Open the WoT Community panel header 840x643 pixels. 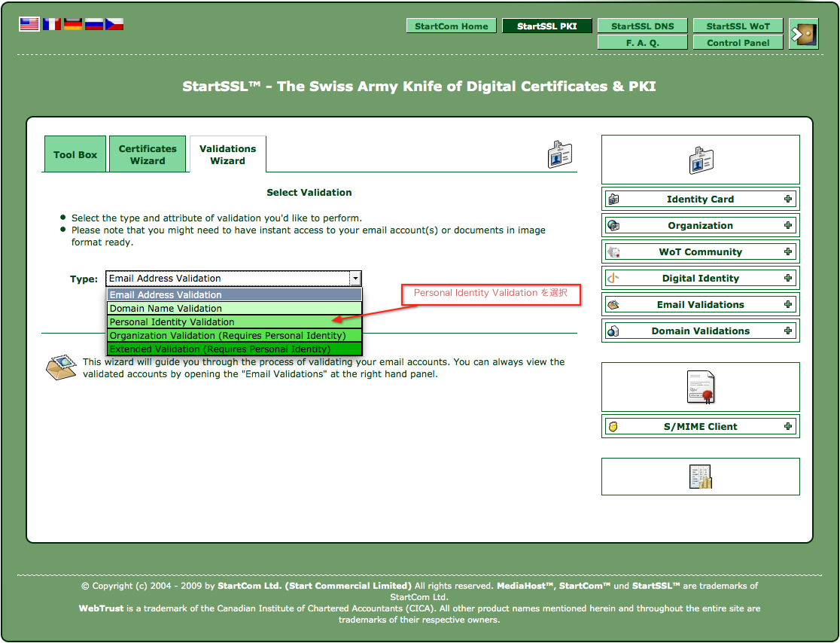click(701, 251)
